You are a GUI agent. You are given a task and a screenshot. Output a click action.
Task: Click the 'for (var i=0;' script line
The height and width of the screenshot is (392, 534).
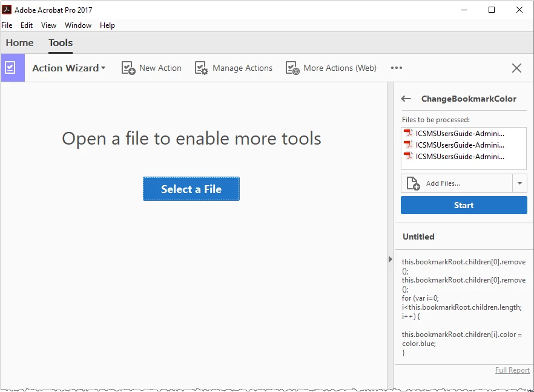click(420, 298)
